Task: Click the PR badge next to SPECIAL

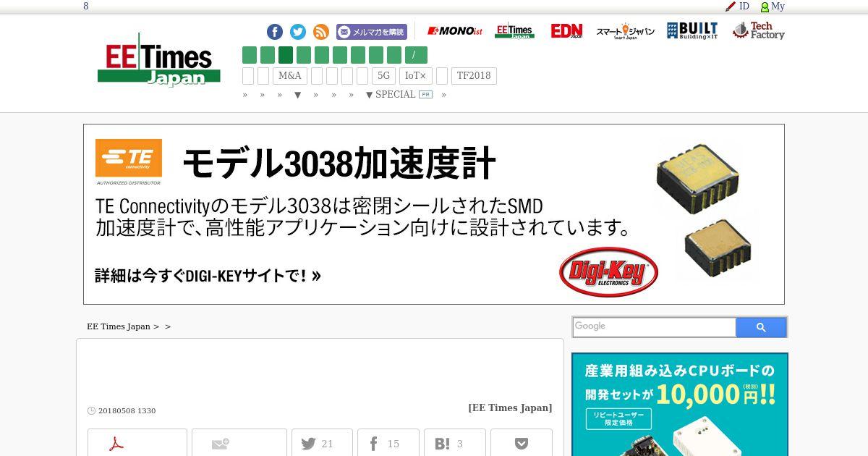Action: click(425, 95)
